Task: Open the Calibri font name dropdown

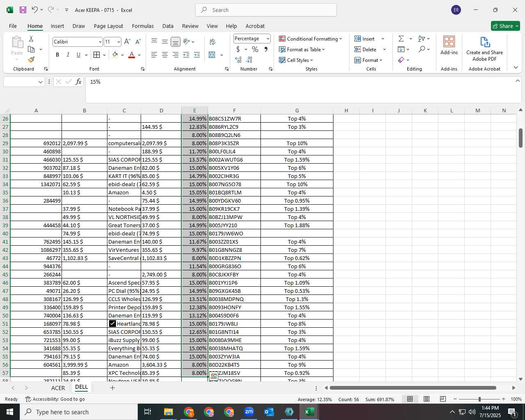Action: pos(100,42)
